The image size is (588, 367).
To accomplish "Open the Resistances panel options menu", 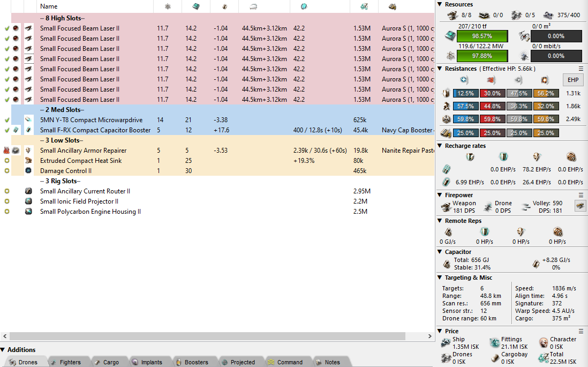I will click(581, 69).
